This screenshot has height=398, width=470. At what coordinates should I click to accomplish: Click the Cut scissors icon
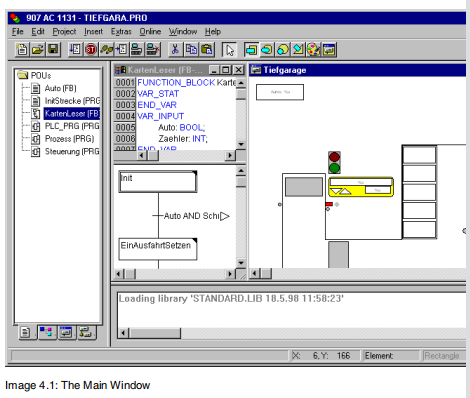[175, 50]
